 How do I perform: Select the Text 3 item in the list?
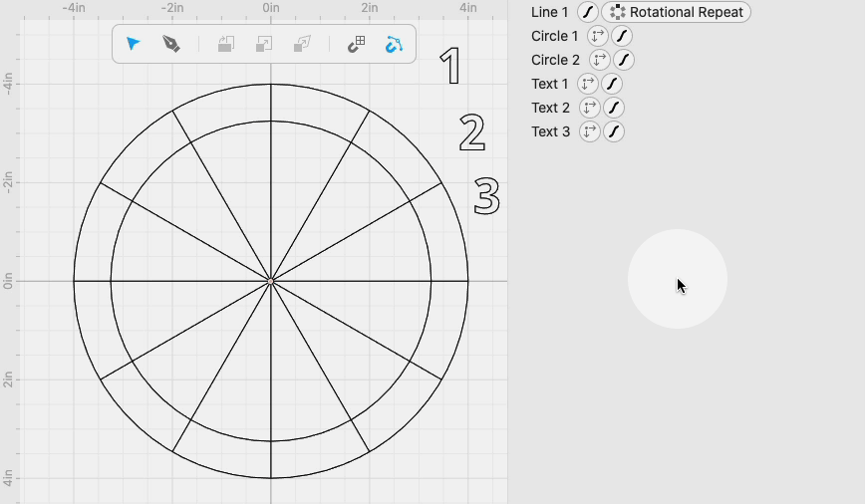point(550,131)
